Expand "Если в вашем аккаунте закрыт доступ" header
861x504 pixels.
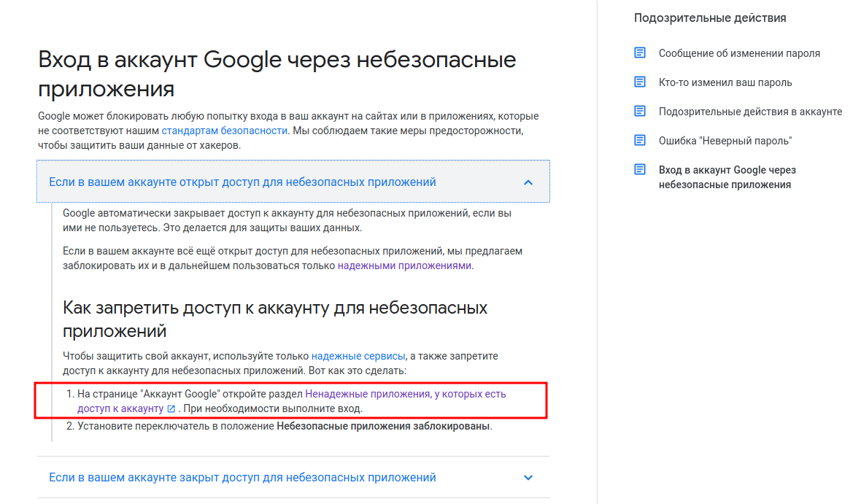click(242, 478)
